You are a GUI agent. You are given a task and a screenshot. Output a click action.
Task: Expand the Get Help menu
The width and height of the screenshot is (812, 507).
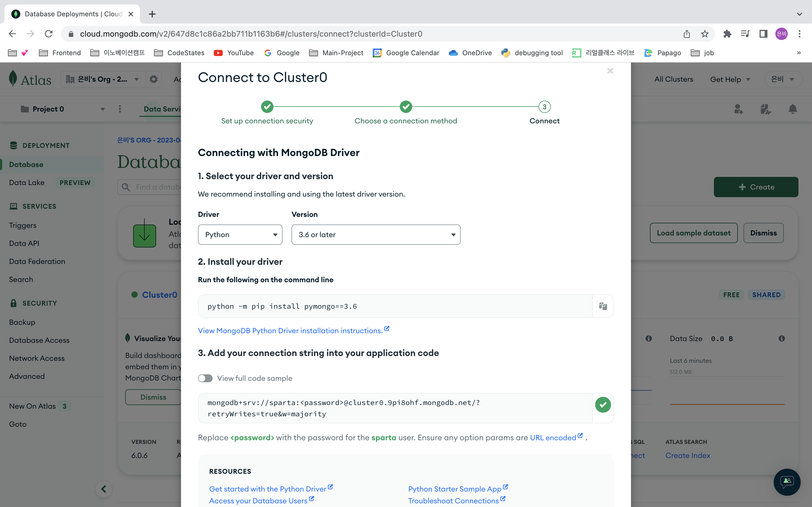click(x=730, y=79)
